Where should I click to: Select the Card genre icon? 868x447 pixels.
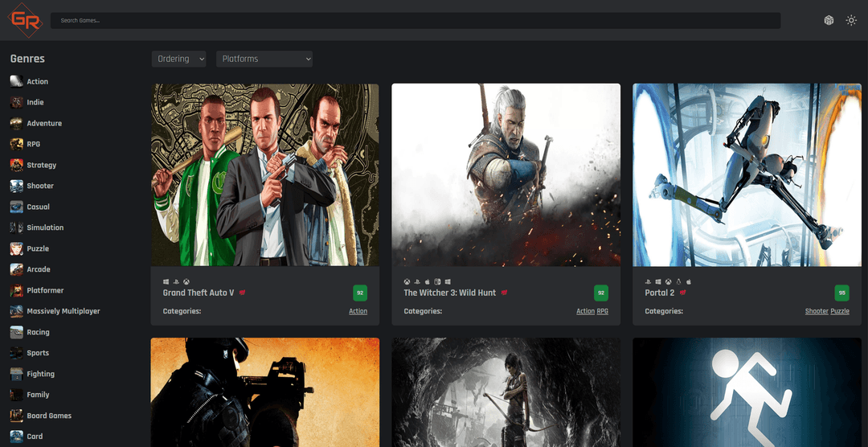(x=17, y=437)
